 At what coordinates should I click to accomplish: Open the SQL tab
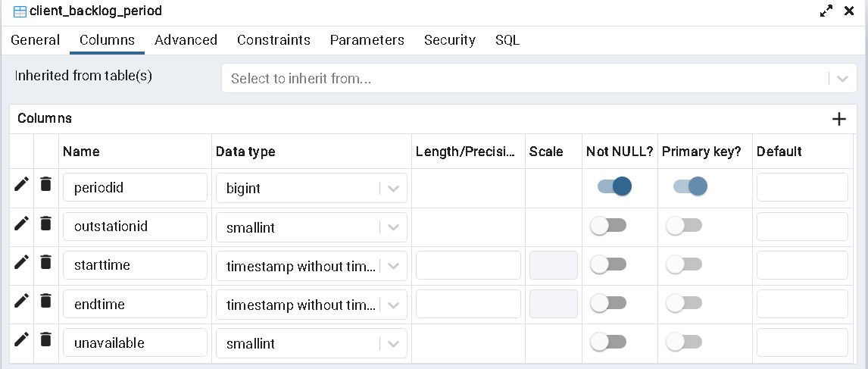[507, 40]
